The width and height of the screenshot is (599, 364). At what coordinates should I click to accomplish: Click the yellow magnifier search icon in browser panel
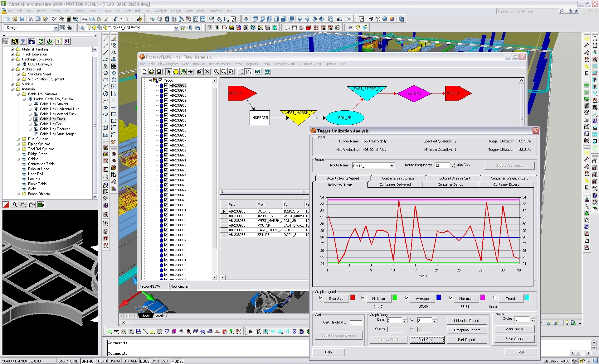tap(15, 41)
